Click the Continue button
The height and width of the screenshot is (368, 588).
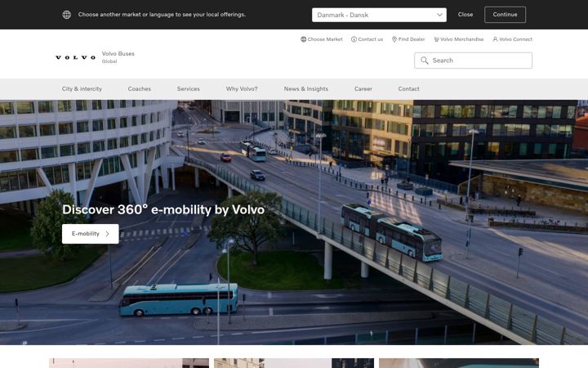click(505, 15)
